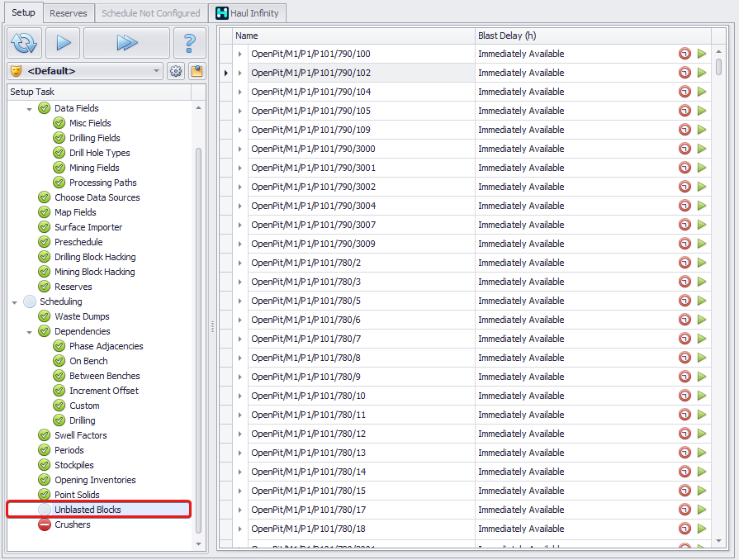Click the Name column header

pyautogui.click(x=353, y=36)
